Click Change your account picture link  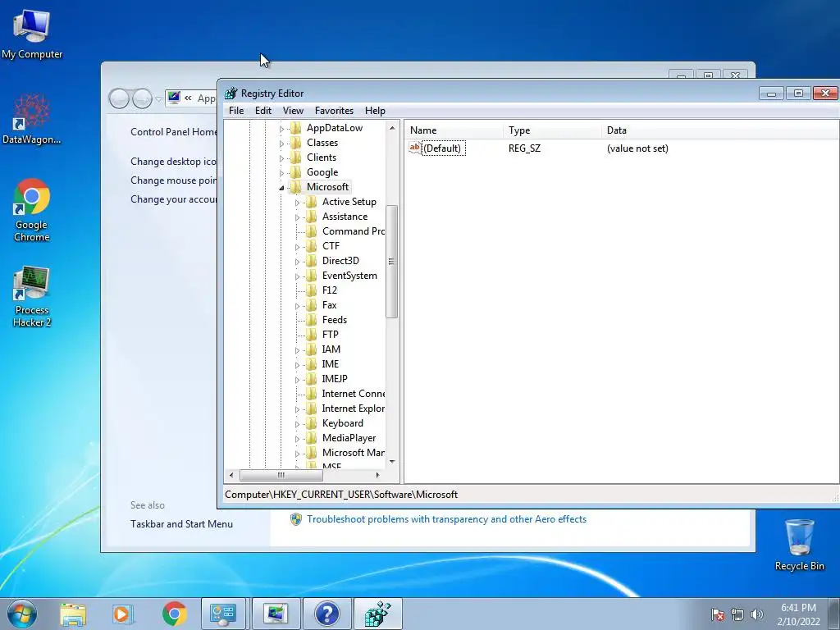coord(174,199)
